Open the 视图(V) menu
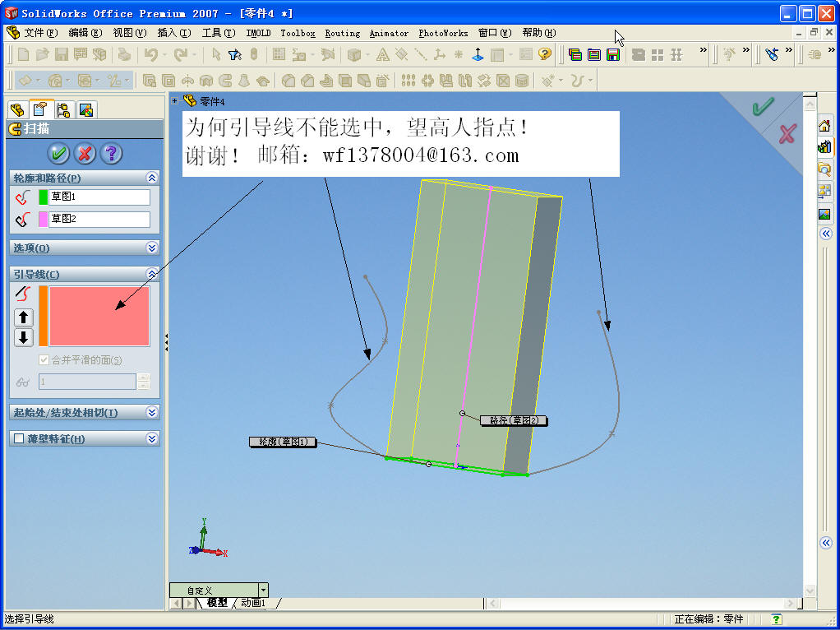The width and height of the screenshot is (840, 630). [130, 33]
